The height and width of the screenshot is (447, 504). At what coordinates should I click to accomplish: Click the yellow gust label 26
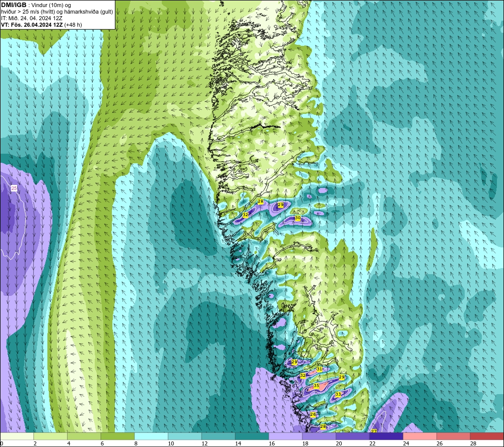(313, 415)
